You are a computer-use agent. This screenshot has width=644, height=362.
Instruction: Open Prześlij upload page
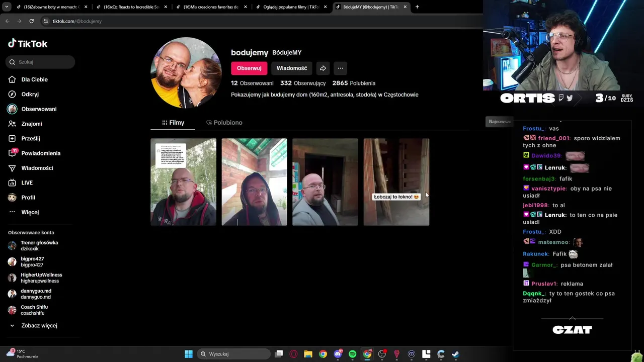30,138
